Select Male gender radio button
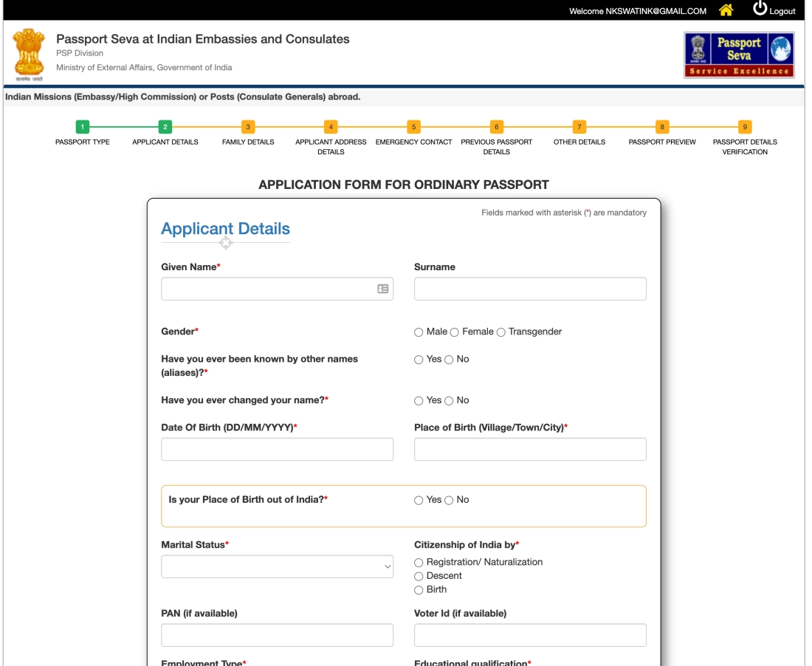The height and width of the screenshot is (666, 812). 419,332
